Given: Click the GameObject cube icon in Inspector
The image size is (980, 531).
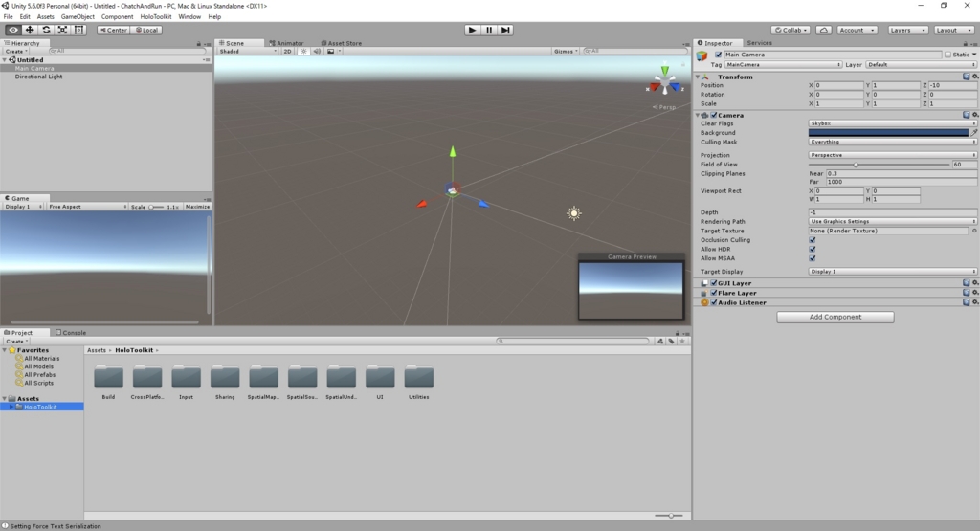Looking at the screenshot, I should pos(702,55).
